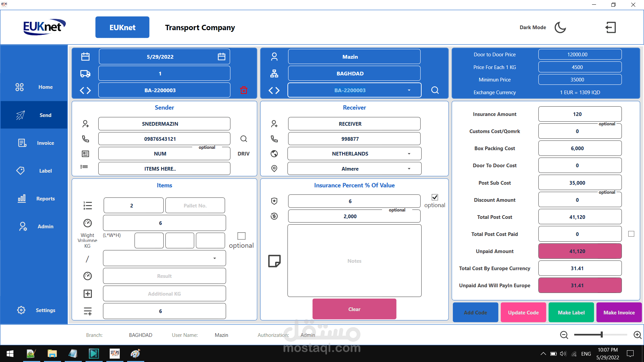Click zoom out magnifier icon
Screen dimensions: 644x362
tap(564, 335)
